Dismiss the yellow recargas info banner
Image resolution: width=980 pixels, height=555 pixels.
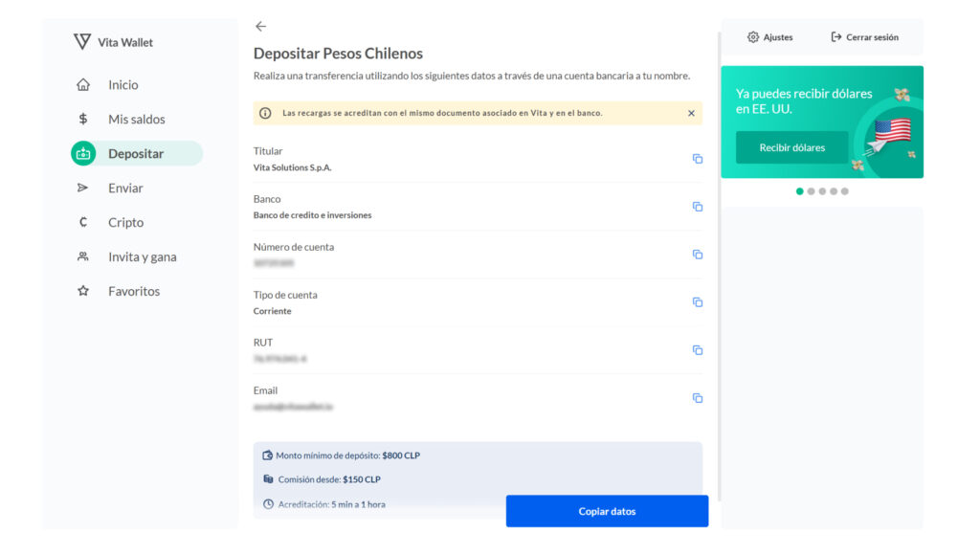coord(691,113)
